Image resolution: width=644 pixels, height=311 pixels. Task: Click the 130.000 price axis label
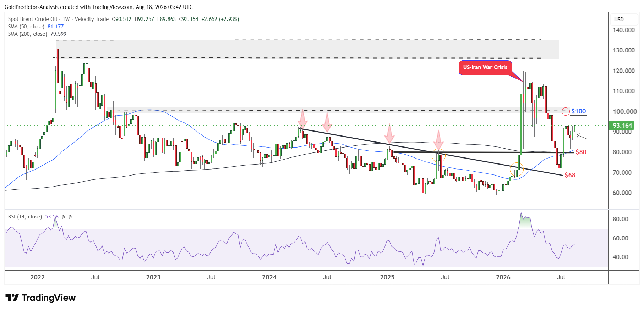coord(624,50)
